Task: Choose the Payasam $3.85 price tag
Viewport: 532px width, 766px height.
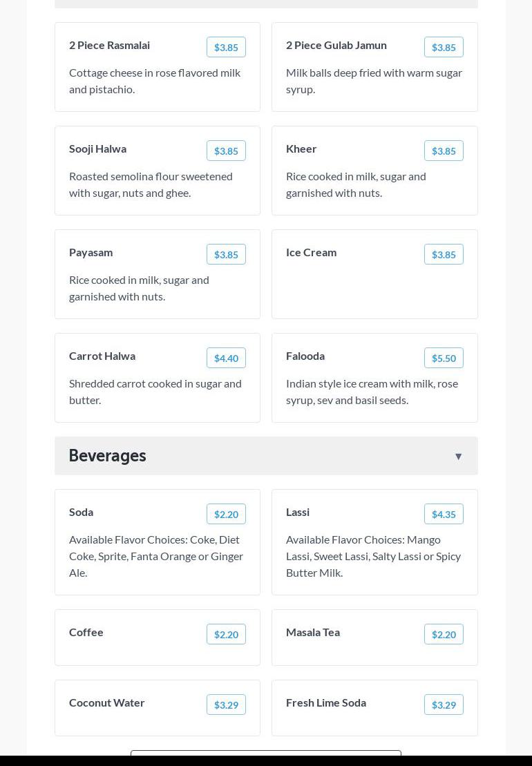Action: (226, 255)
